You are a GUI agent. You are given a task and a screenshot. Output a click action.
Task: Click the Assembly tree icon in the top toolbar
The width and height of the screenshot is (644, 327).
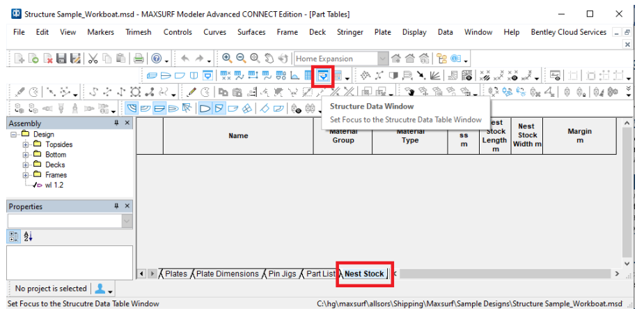pos(441,59)
